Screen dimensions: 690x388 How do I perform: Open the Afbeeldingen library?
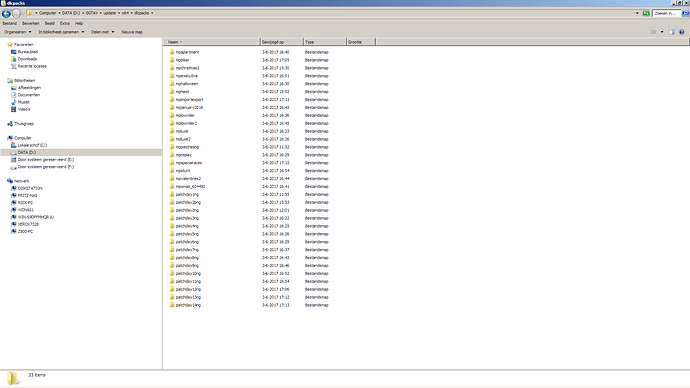[29, 88]
